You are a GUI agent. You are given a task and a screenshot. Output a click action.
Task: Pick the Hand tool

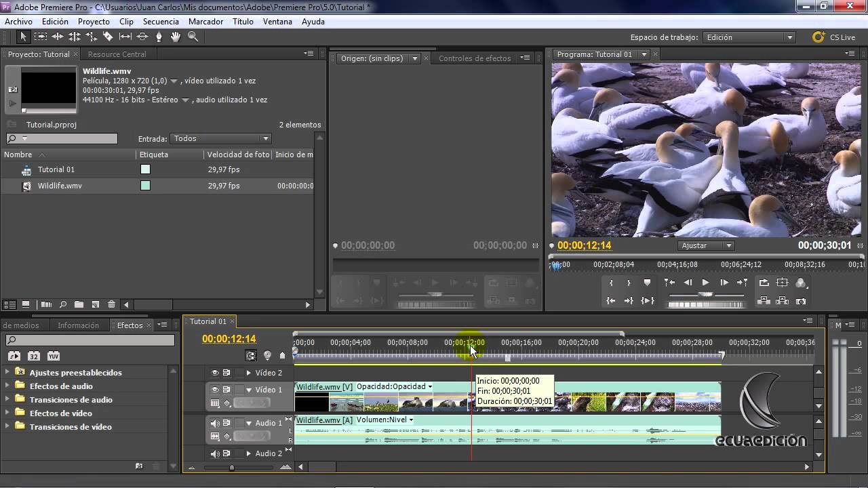[176, 37]
